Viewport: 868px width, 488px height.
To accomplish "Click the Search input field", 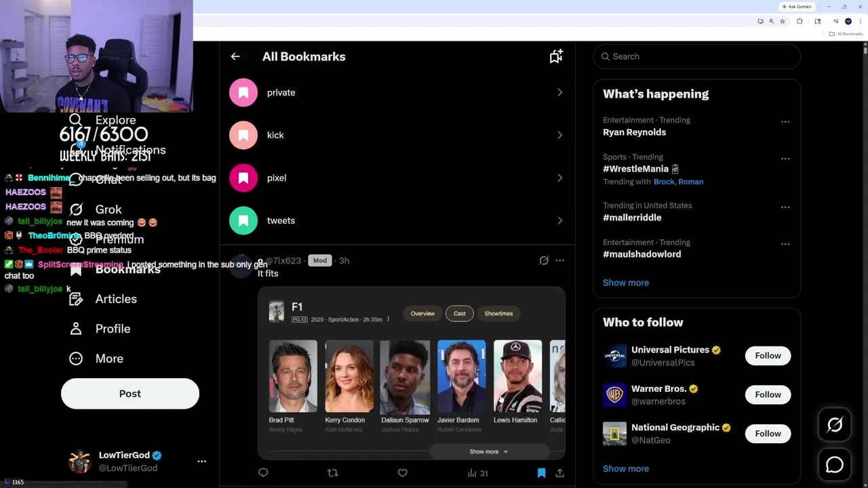I will 696,57.
